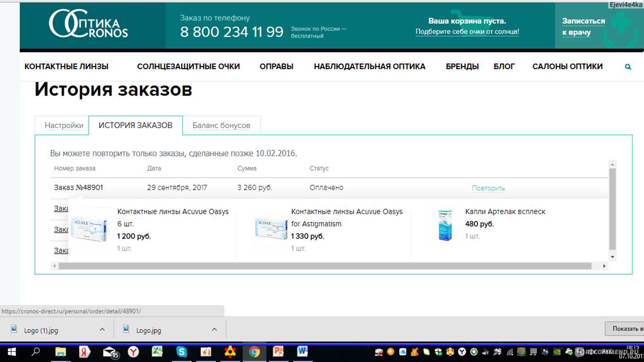Open Word from the taskbar
The image size is (644, 362).
pyautogui.click(x=303, y=352)
